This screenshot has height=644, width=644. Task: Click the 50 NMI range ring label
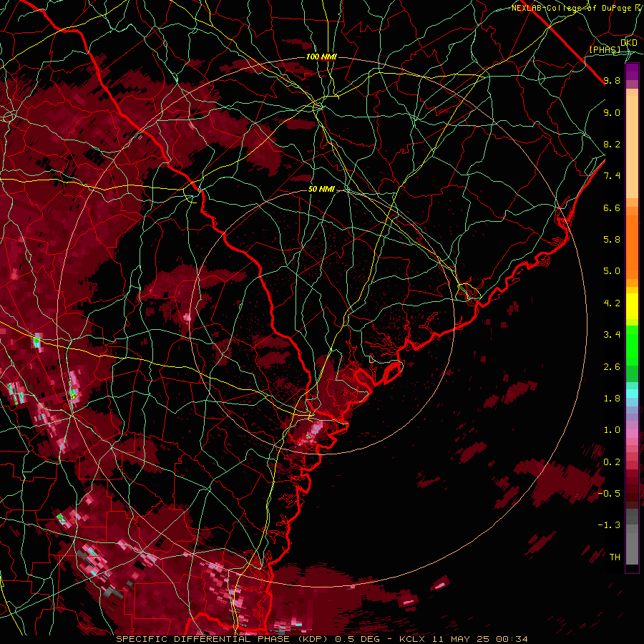point(321,189)
